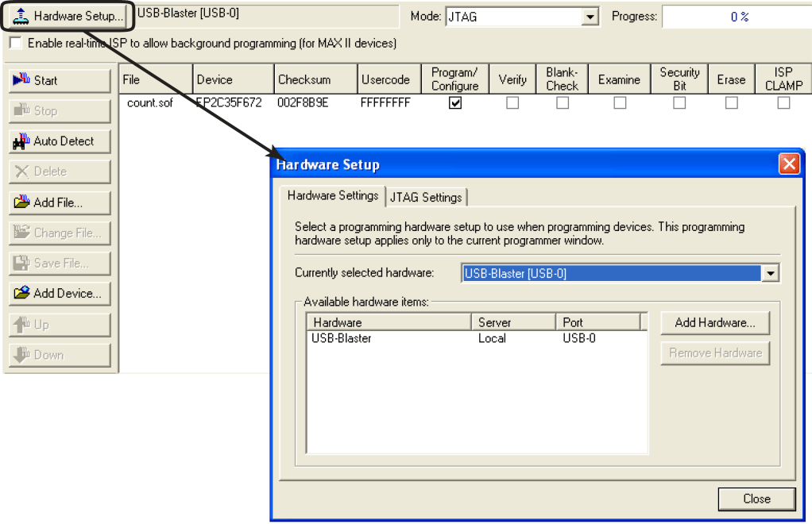Expand the Currently selected hardware dropdown

tap(770, 274)
